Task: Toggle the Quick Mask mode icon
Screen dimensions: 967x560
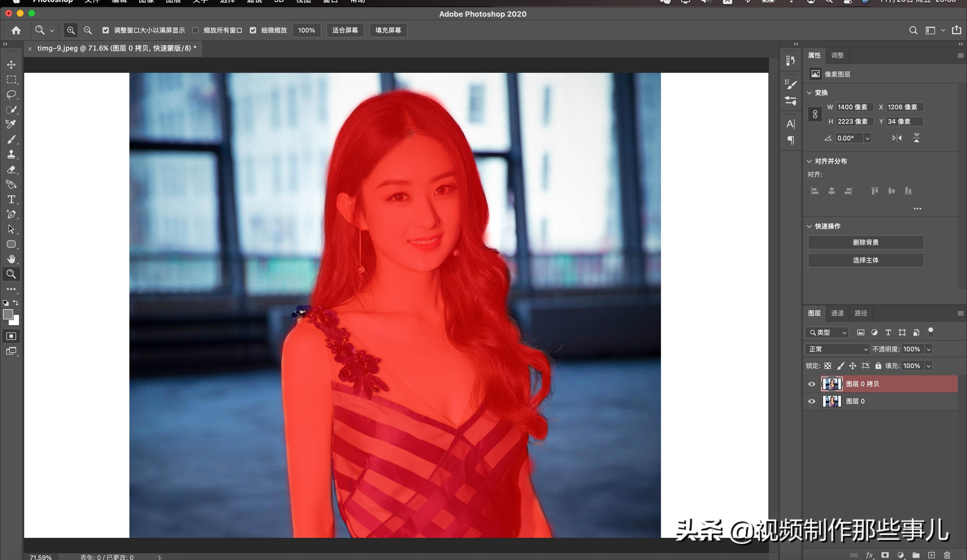Action: 11,336
